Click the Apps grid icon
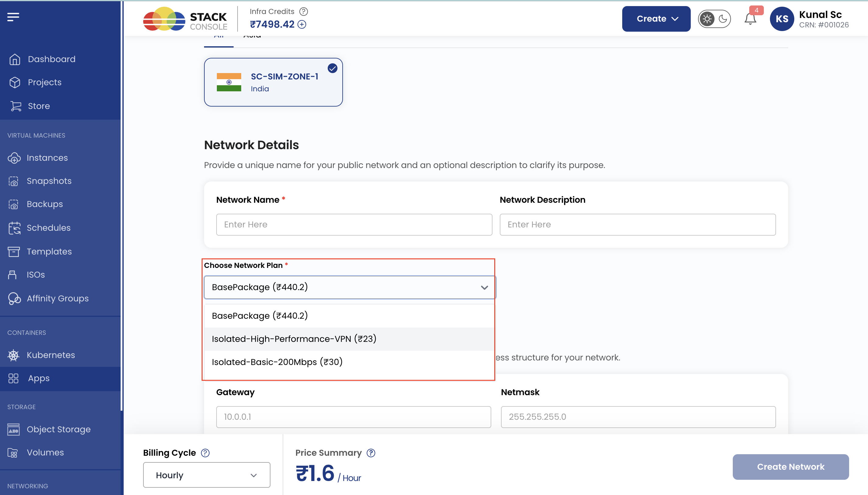Viewport: 868px width, 495px height. [x=13, y=378]
